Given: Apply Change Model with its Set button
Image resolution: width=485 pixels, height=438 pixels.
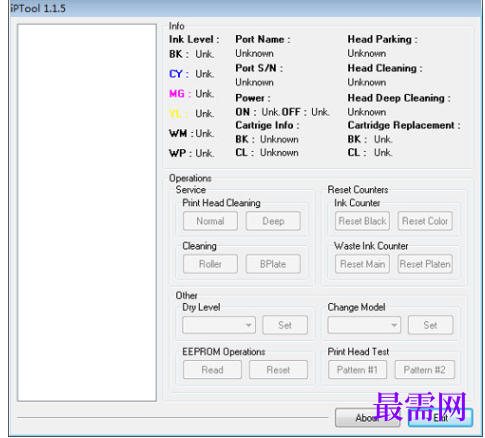Looking at the screenshot, I should coord(430,325).
